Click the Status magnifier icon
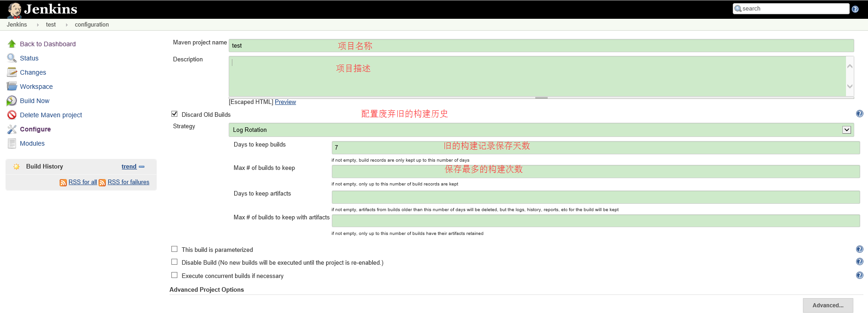868x316 pixels. 12,58
